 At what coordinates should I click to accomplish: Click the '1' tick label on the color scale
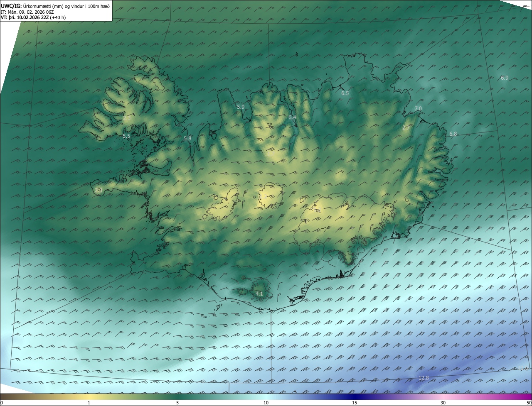(x=89, y=403)
